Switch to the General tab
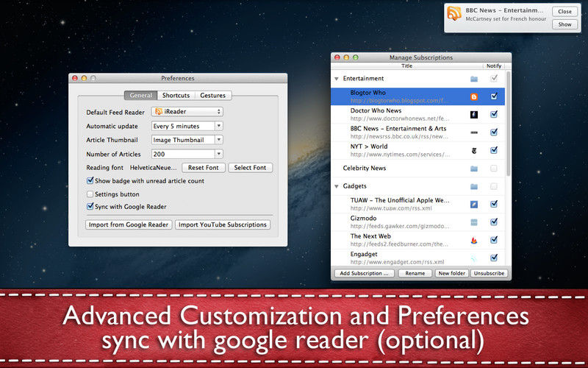 (141, 96)
